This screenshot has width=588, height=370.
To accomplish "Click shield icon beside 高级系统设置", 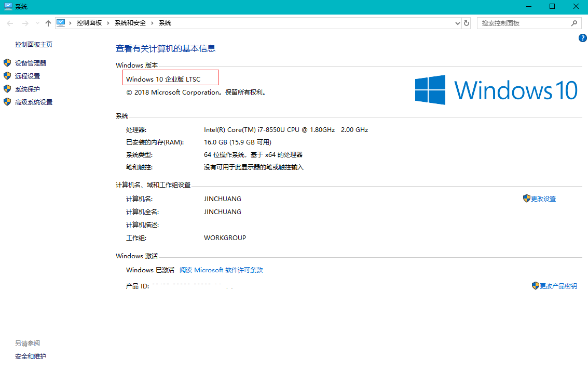I will pos(7,102).
